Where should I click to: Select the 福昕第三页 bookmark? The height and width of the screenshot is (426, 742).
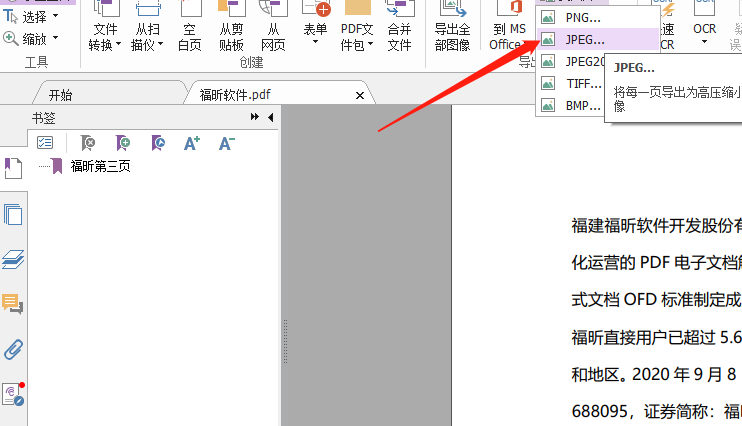coord(100,166)
